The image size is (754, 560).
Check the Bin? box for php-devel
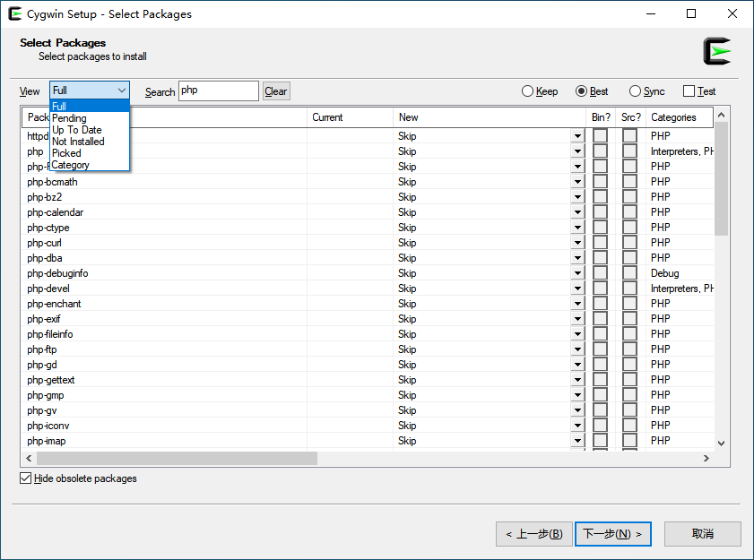tap(600, 288)
